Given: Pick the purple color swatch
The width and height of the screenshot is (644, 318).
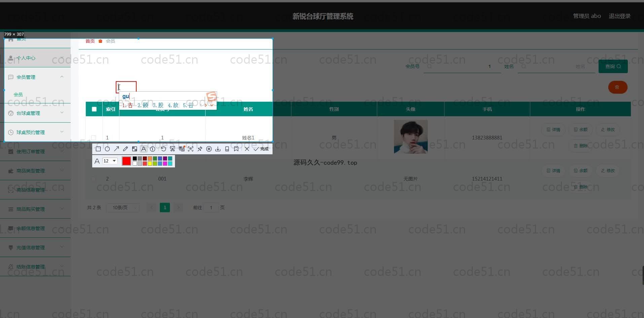Looking at the screenshot, I should 165,158.
